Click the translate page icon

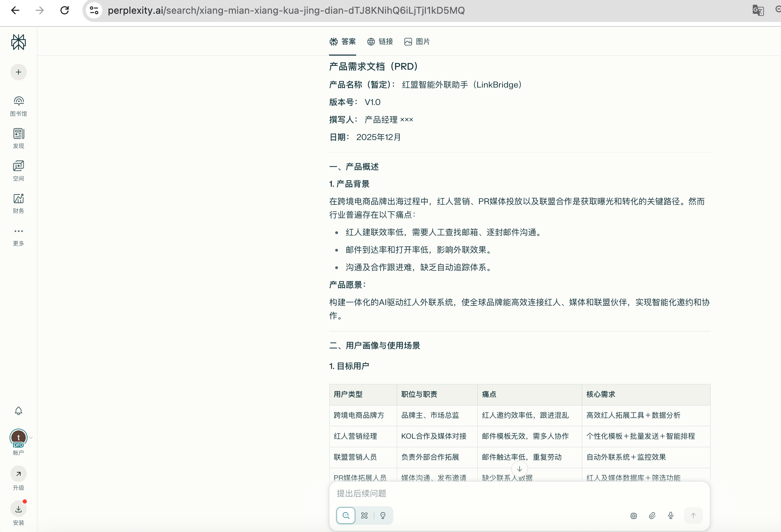tap(758, 10)
